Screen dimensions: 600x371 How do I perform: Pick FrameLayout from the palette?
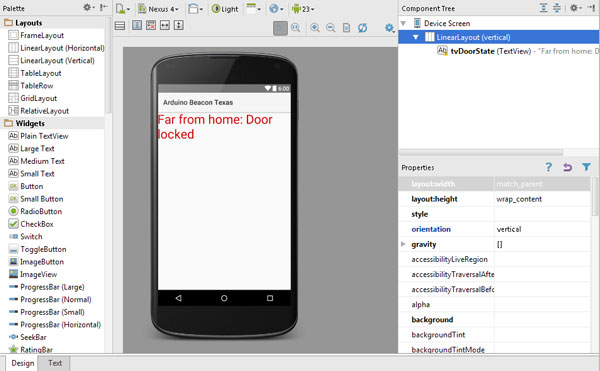pyautogui.click(x=36, y=35)
